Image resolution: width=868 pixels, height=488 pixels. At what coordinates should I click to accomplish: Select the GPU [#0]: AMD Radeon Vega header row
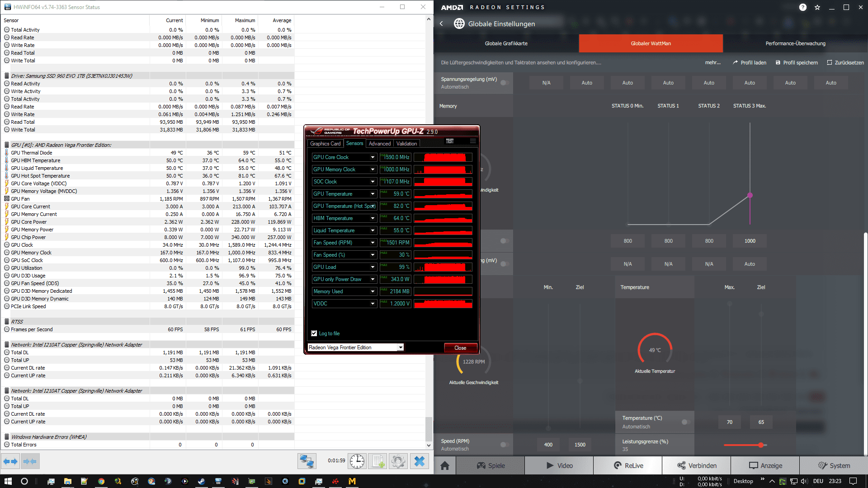tap(147, 145)
